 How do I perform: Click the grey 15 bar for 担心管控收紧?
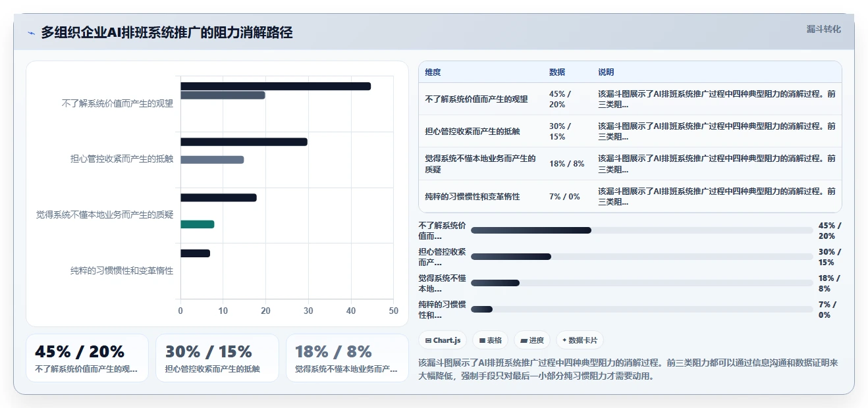[212, 160]
